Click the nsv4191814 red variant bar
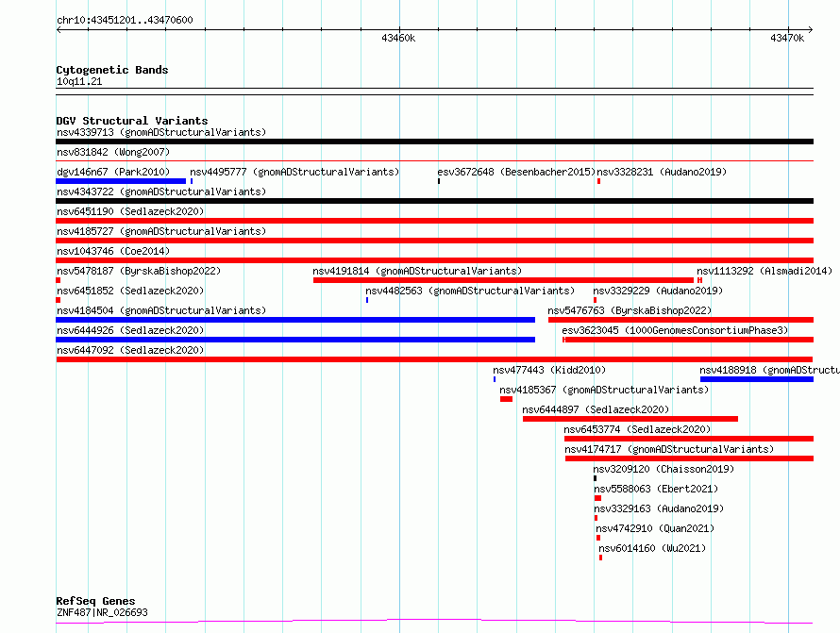Viewport: 840px width, 633px height. click(504, 280)
